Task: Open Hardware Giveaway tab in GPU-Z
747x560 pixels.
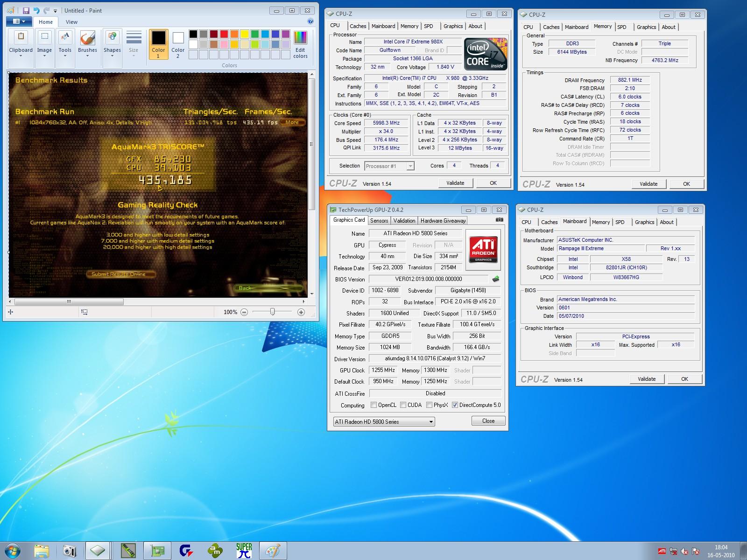Action: click(x=443, y=221)
